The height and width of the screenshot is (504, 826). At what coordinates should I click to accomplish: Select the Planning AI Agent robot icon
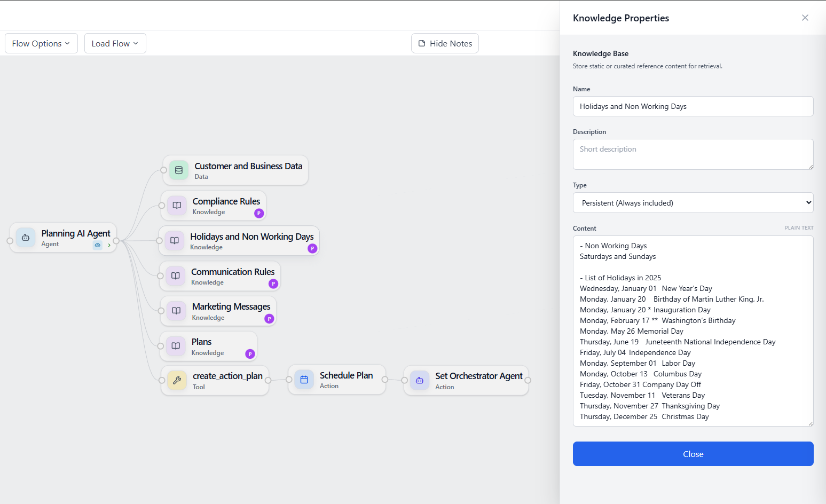tap(26, 238)
